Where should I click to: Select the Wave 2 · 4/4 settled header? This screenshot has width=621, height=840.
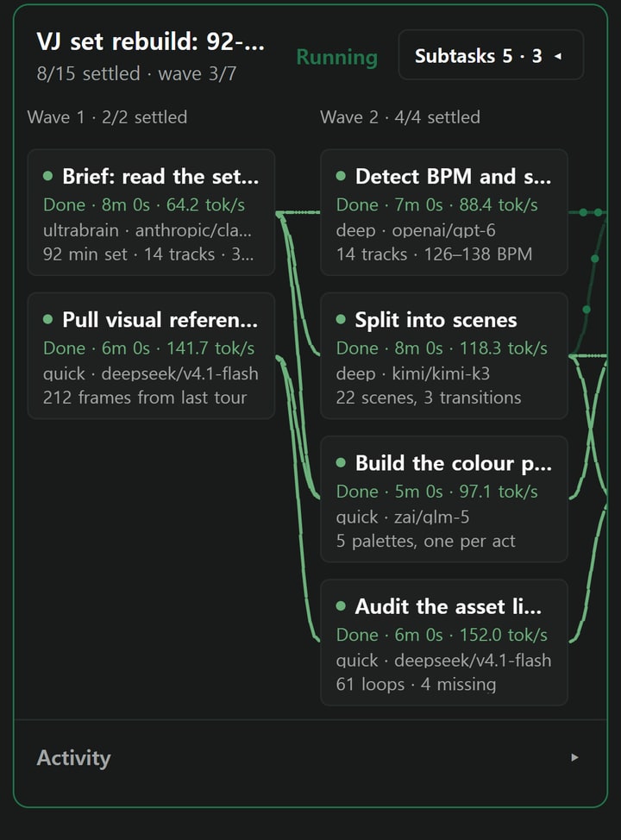(x=400, y=116)
